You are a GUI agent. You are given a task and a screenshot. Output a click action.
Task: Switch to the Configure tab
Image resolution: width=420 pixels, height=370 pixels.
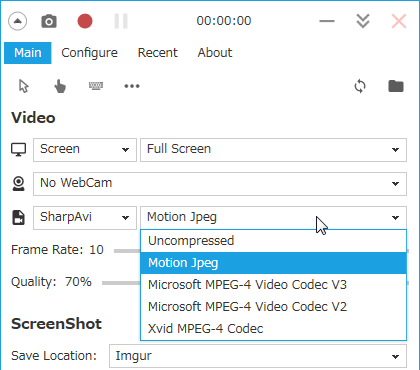coord(89,53)
